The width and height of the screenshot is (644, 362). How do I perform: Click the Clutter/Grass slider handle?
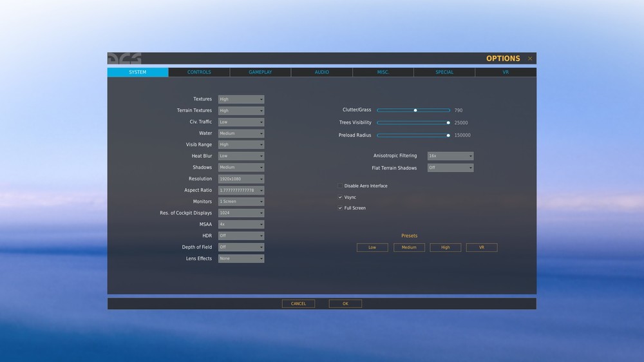[x=415, y=110]
